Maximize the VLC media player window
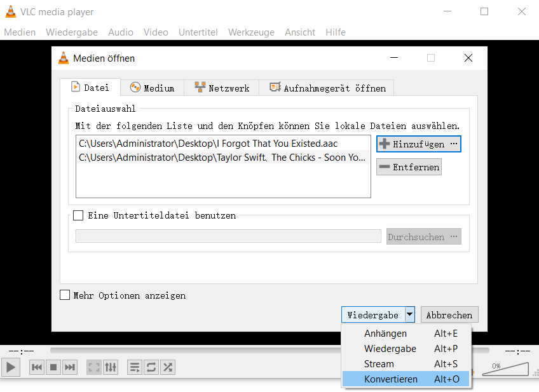Screen dimensions: 539x392 pos(484,11)
